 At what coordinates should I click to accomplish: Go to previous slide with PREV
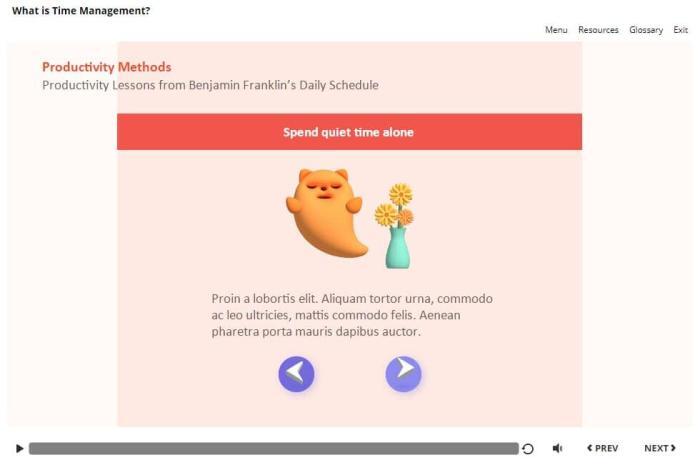[603, 448]
